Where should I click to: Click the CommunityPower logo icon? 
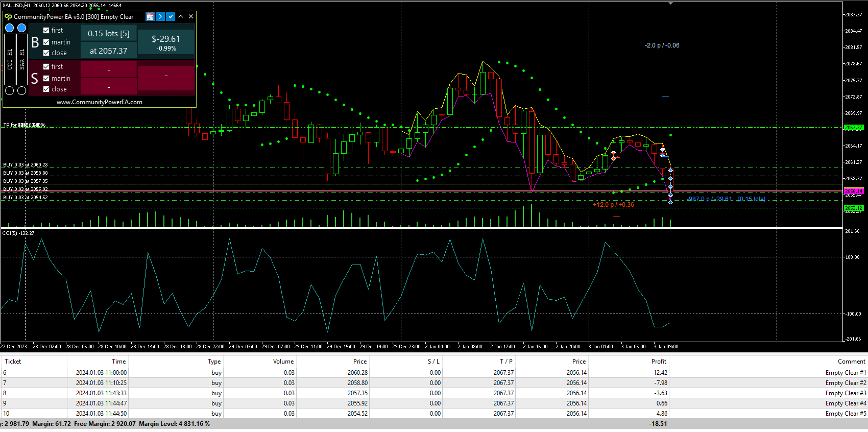[x=8, y=16]
